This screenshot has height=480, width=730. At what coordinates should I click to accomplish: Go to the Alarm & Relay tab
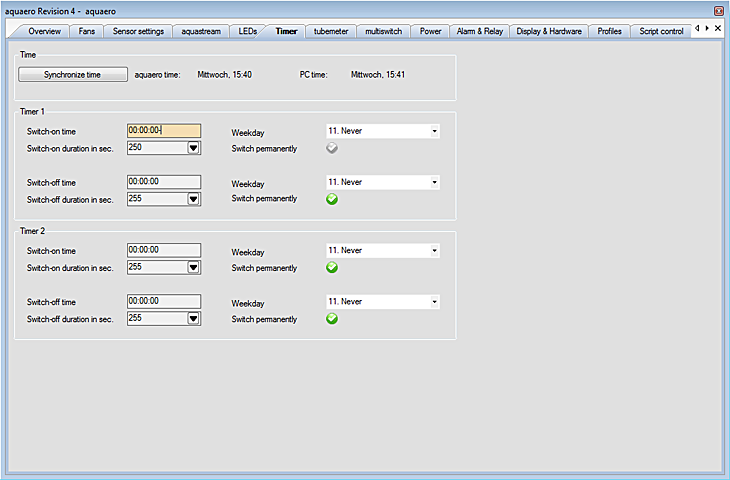[479, 31]
